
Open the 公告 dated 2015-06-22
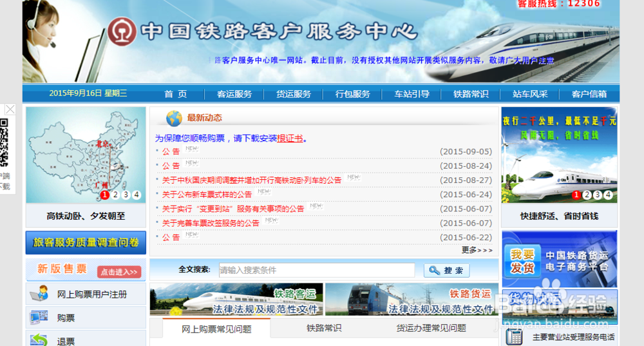click(x=171, y=238)
